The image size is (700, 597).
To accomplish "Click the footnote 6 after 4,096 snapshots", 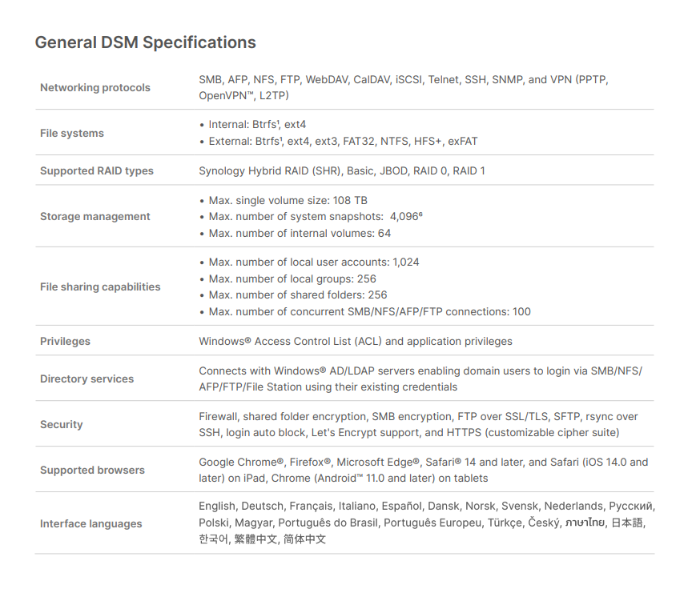I will point(420,214).
